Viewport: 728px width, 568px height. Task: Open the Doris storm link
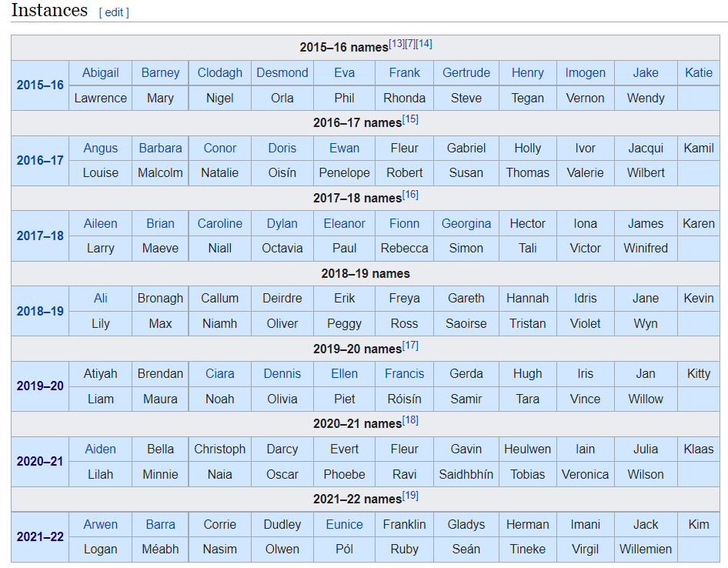coord(282,148)
